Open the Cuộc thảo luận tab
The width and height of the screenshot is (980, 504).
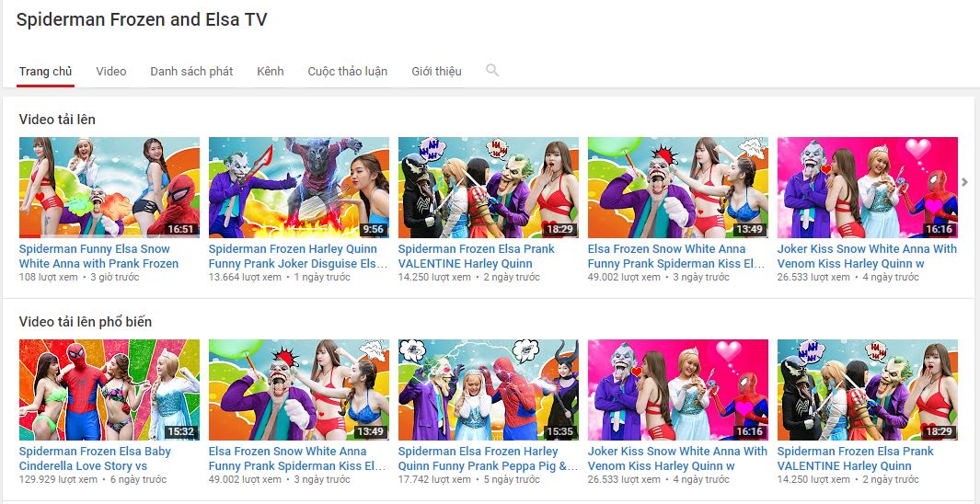[347, 72]
